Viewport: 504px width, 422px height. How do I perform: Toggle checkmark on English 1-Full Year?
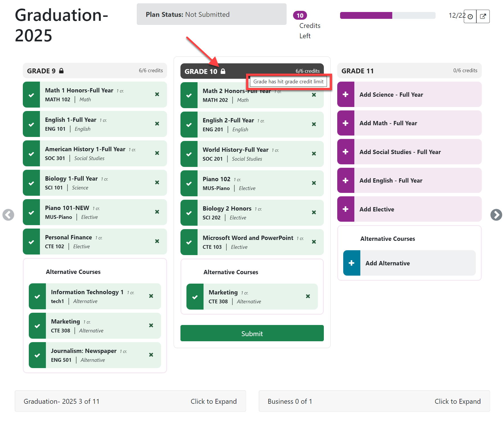point(31,124)
